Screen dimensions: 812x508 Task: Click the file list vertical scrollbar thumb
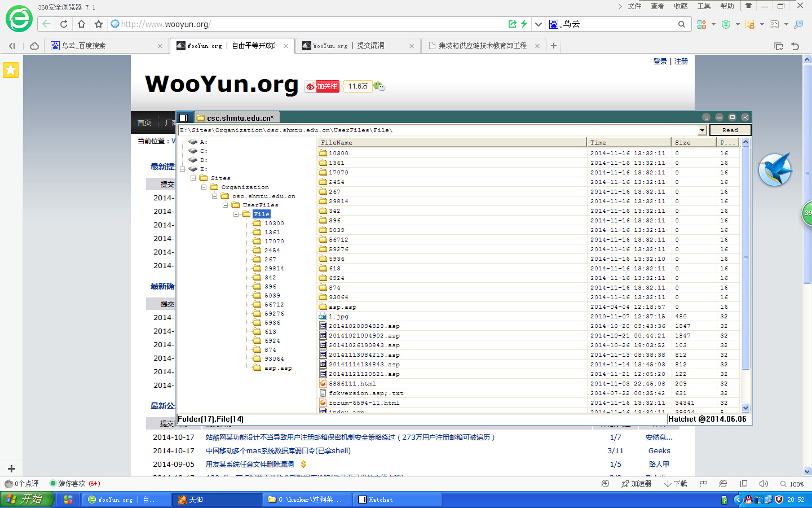tap(745, 258)
